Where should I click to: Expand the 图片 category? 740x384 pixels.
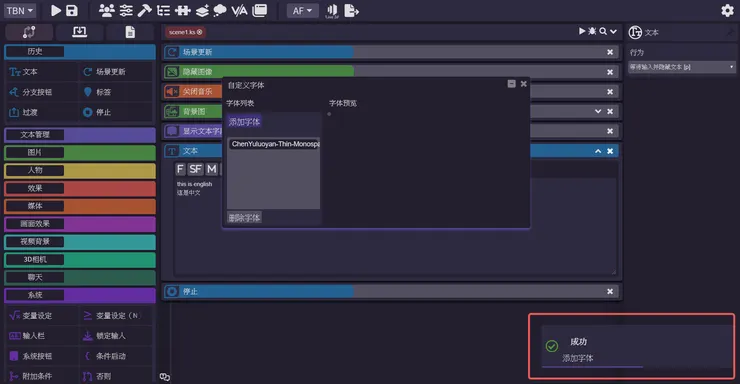coord(80,153)
